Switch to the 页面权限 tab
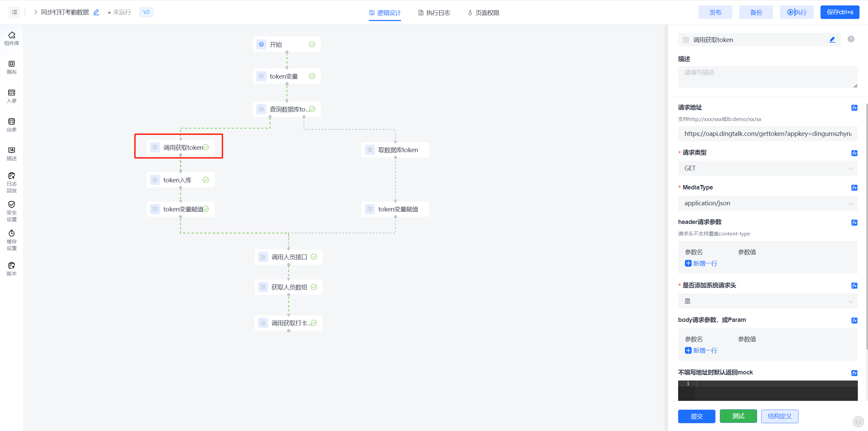The width and height of the screenshot is (868, 431). pos(484,13)
